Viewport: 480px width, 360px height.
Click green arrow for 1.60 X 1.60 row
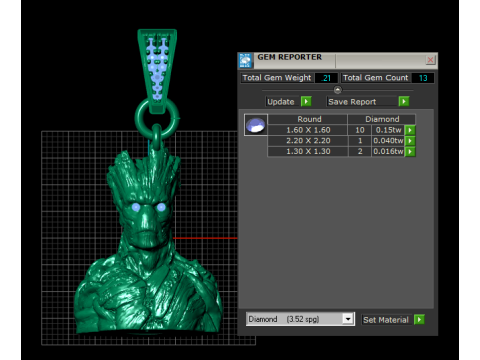coord(410,130)
